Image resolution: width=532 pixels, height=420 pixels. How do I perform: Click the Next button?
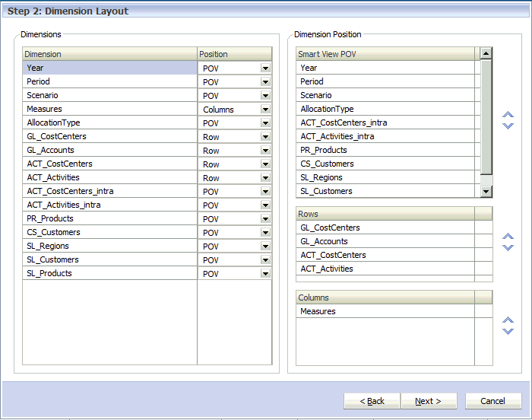[x=429, y=401]
